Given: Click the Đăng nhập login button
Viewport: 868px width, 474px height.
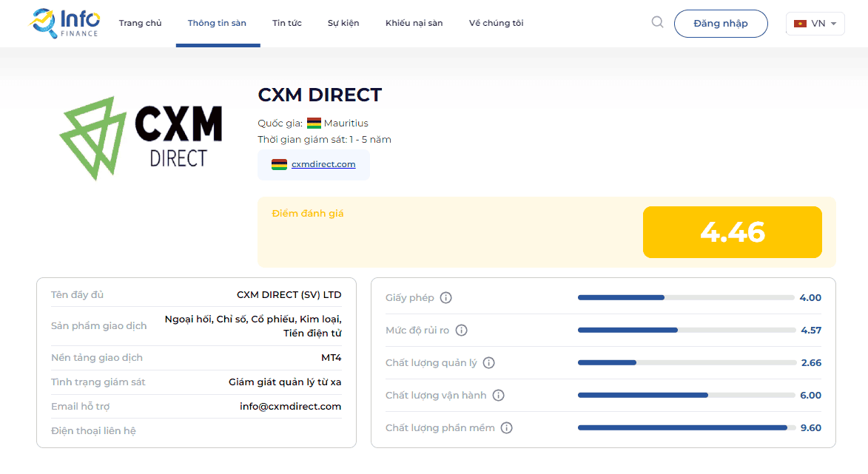Looking at the screenshot, I should [721, 24].
